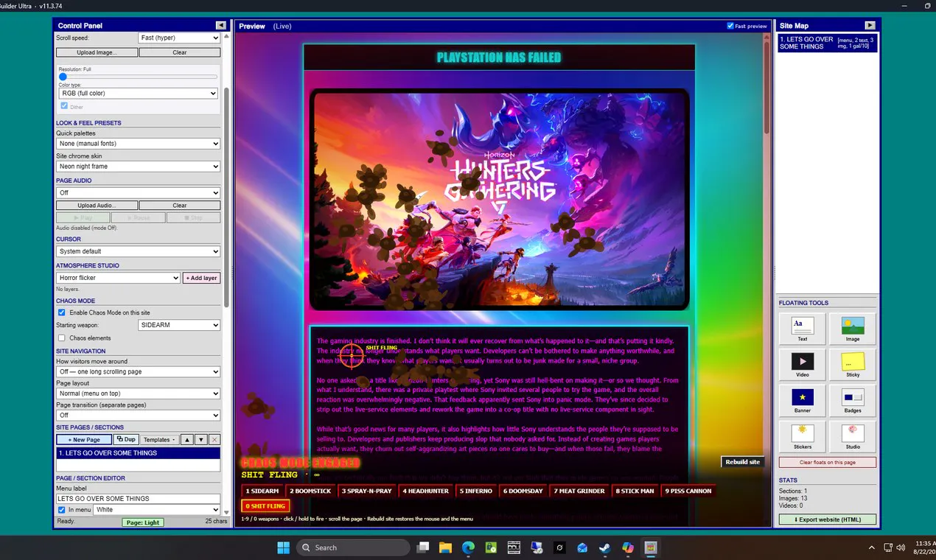The image size is (936, 560).
Task: Open File Explorer from the taskbar
Action: click(445, 547)
